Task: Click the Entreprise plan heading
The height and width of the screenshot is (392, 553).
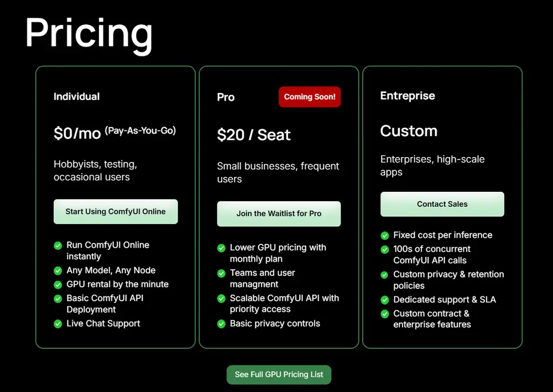Action: (x=408, y=96)
